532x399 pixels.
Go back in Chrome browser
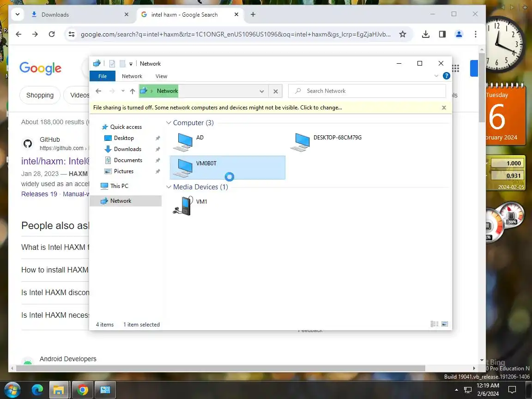(x=18, y=34)
